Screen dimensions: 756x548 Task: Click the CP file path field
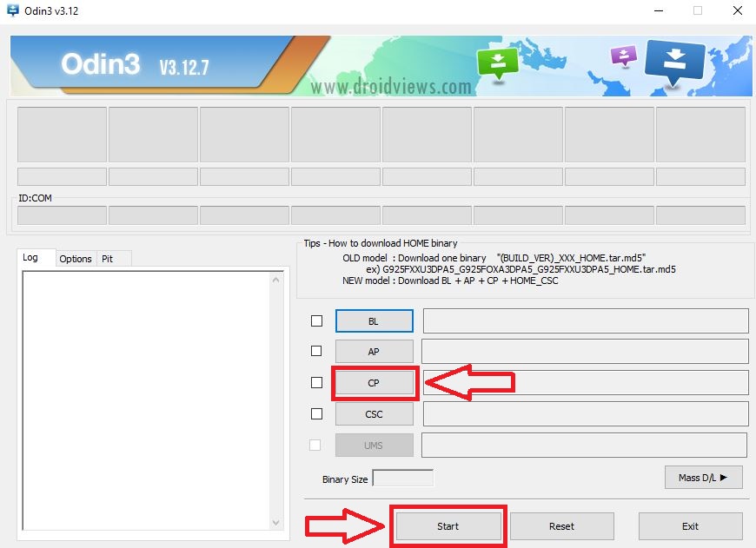tap(586, 383)
